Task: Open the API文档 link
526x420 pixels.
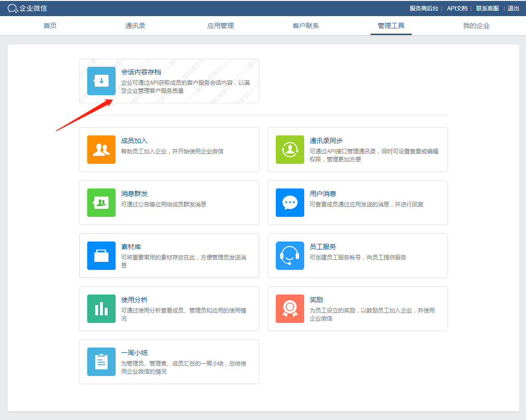Action: tap(457, 9)
